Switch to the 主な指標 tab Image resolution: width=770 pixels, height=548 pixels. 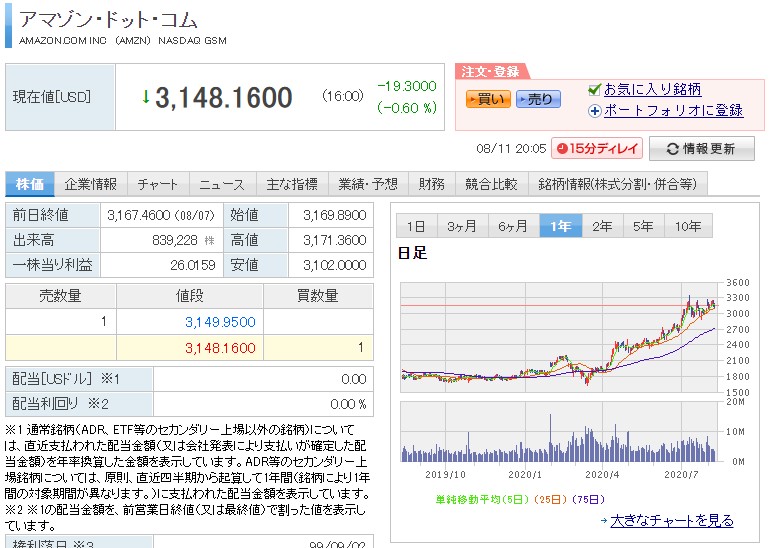point(292,184)
